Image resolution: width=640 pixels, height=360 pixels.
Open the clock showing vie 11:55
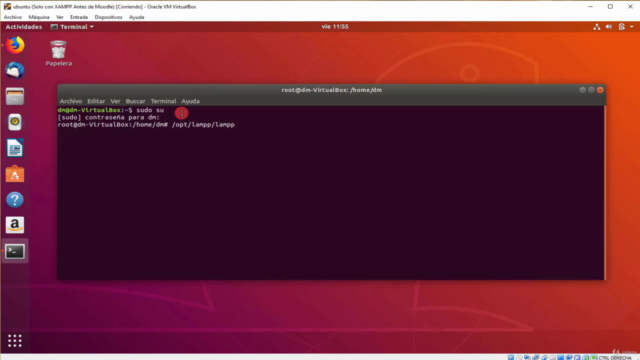click(335, 27)
